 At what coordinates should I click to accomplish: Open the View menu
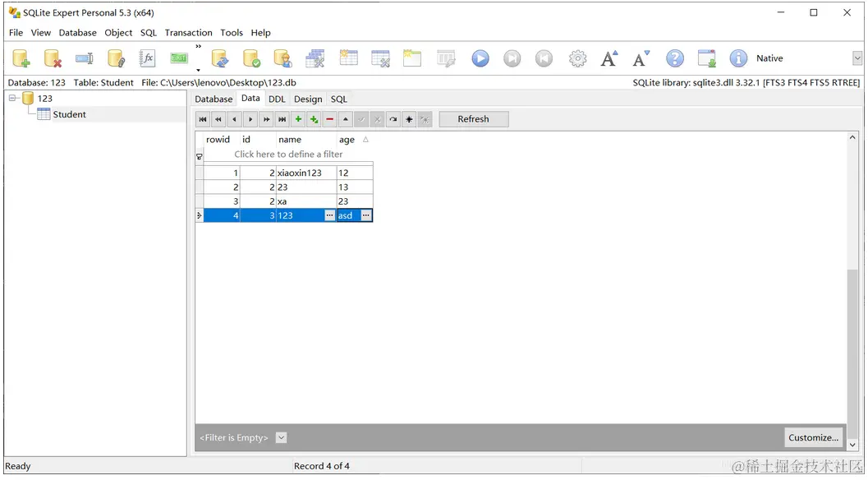pos(40,33)
